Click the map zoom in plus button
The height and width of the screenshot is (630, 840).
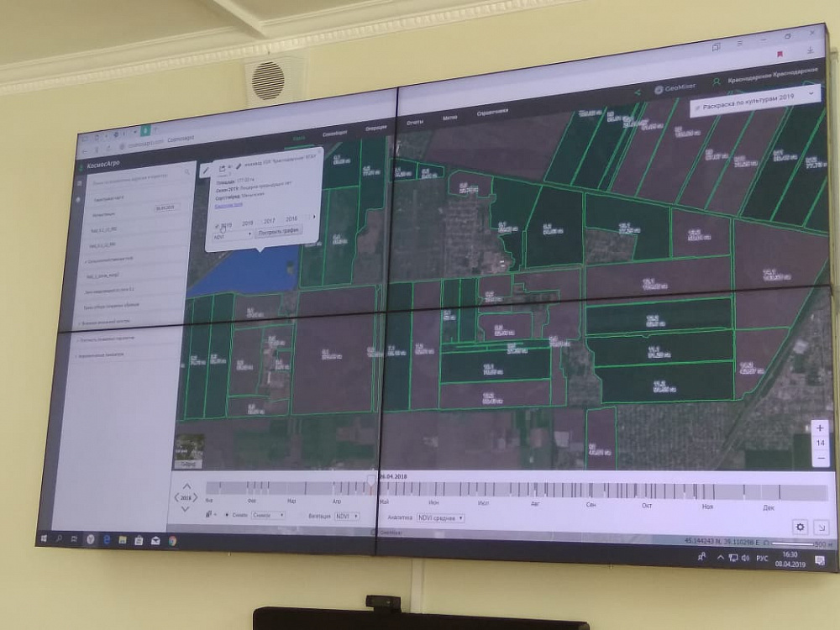tap(820, 428)
